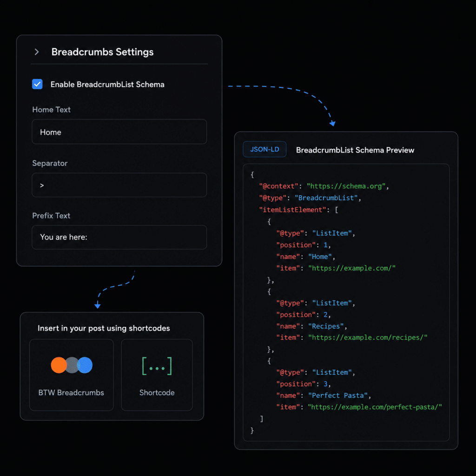Click the Enable BreadcrumbList Schema label
The width and height of the screenshot is (476, 476).
[107, 85]
